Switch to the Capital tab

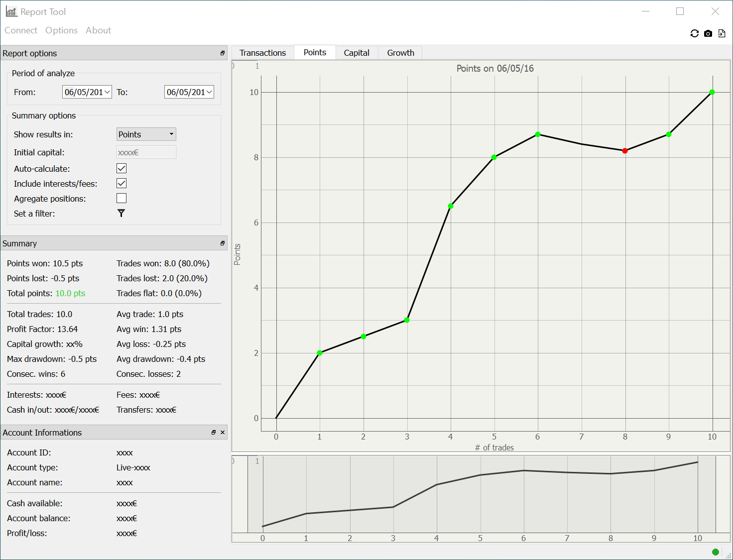coord(357,53)
